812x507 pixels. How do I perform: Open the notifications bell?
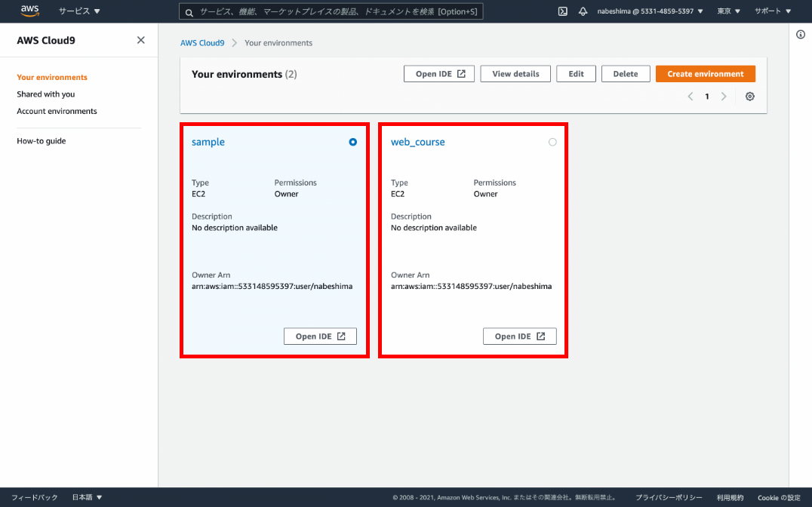pos(583,11)
